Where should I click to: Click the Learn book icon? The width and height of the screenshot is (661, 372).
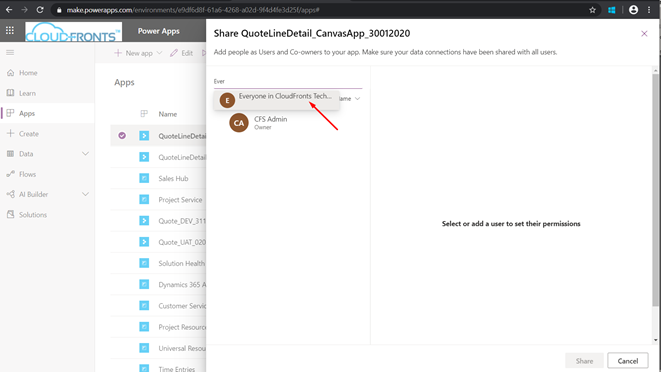click(x=11, y=93)
